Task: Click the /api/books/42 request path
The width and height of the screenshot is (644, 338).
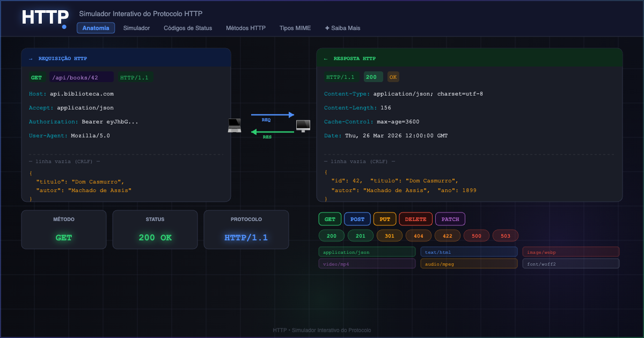Action: [x=82, y=78]
